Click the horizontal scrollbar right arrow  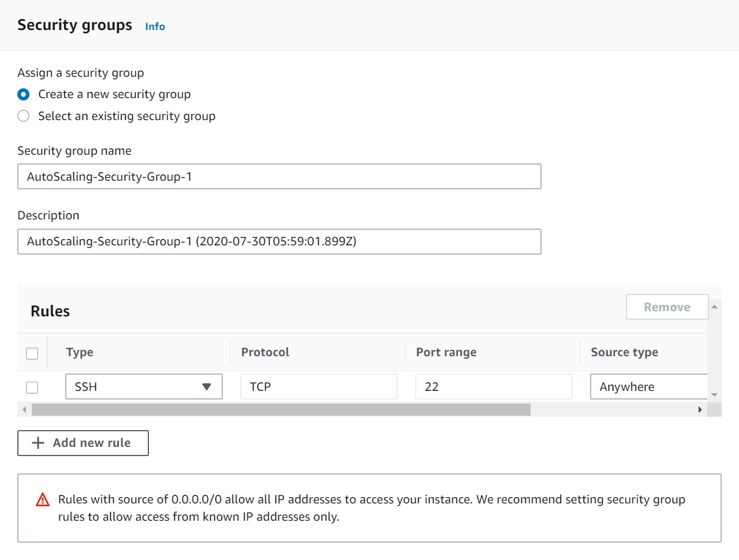[700, 410]
